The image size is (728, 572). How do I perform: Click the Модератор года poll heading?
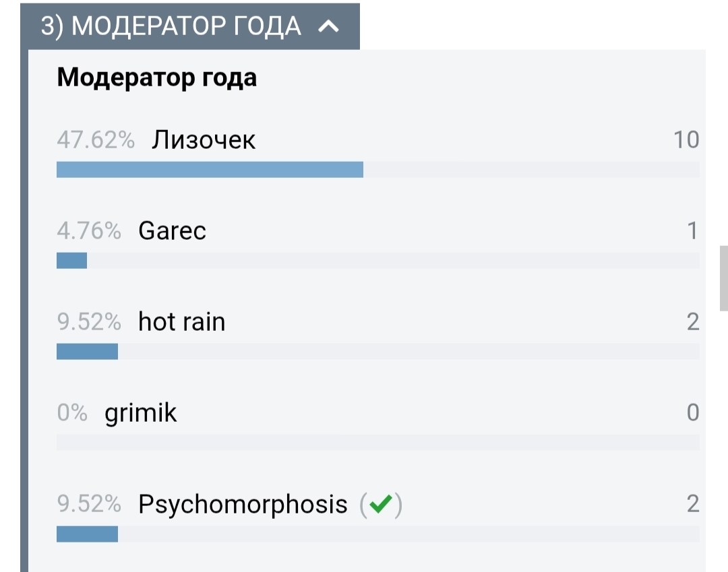[x=156, y=78]
